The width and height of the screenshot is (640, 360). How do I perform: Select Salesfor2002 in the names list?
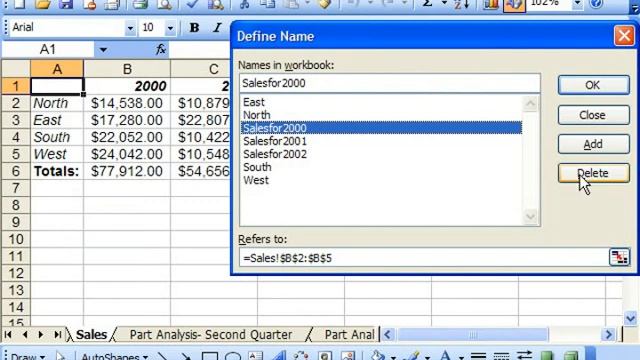pos(275,154)
